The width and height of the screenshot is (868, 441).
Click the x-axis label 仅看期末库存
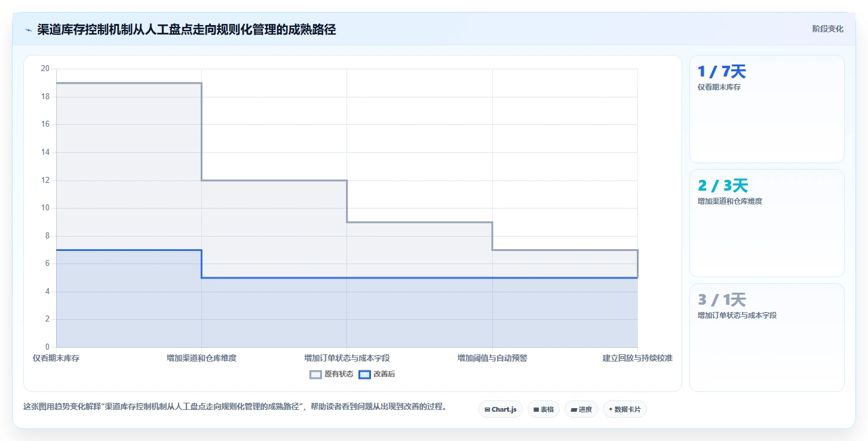tap(56, 358)
